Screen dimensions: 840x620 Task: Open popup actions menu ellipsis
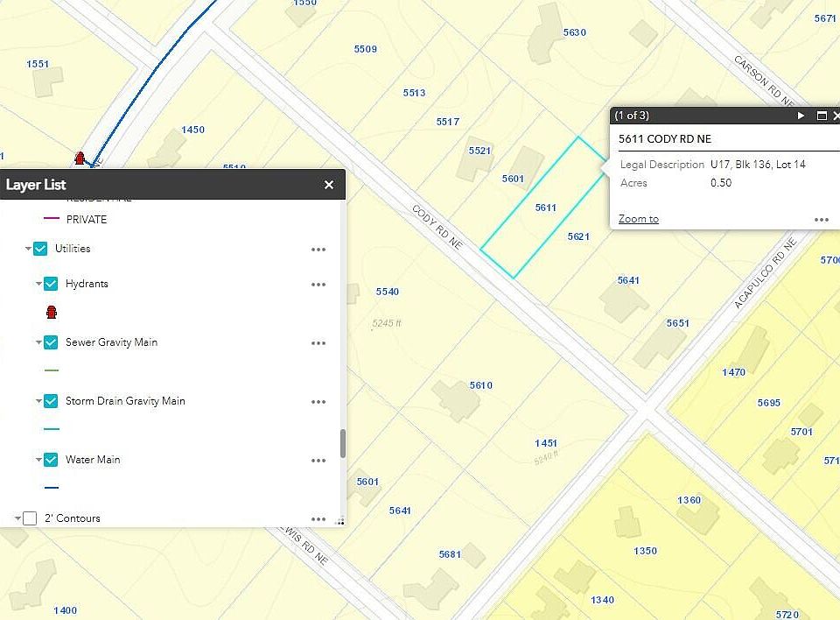coord(822,219)
